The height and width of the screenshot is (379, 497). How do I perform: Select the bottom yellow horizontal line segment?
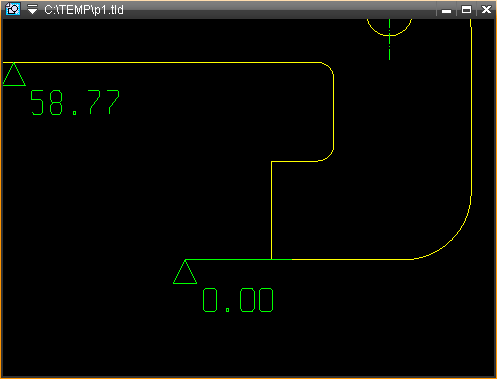pyautogui.click(x=353, y=259)
